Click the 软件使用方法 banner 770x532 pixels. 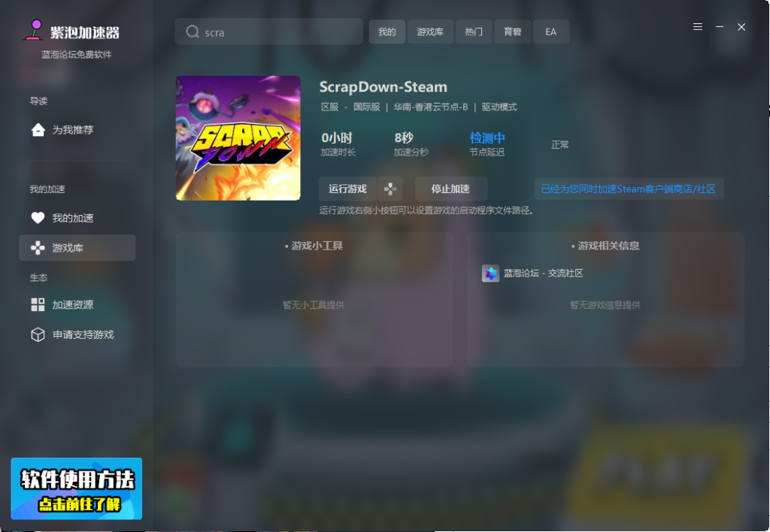[x=77, y=489]
